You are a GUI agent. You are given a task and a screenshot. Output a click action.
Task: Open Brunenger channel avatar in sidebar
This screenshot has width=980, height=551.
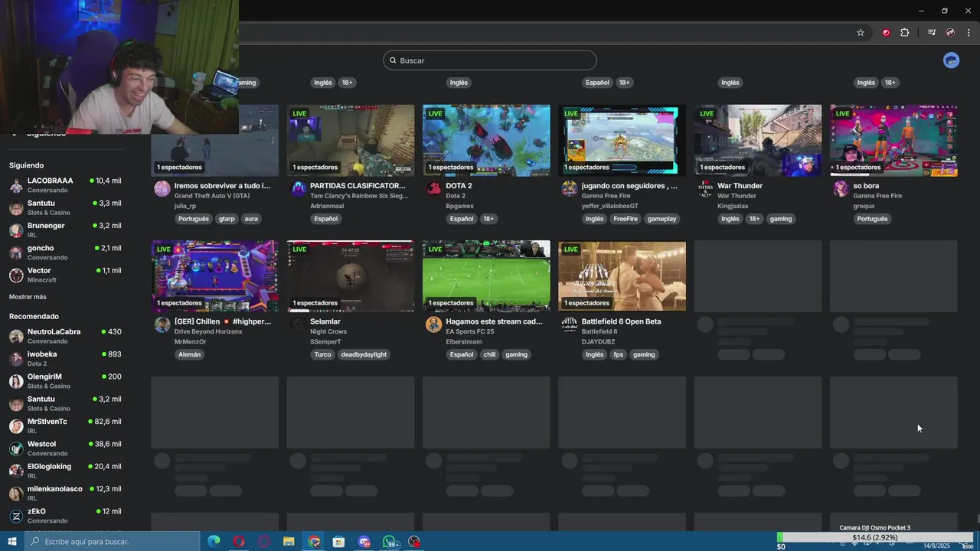[16, 230]
